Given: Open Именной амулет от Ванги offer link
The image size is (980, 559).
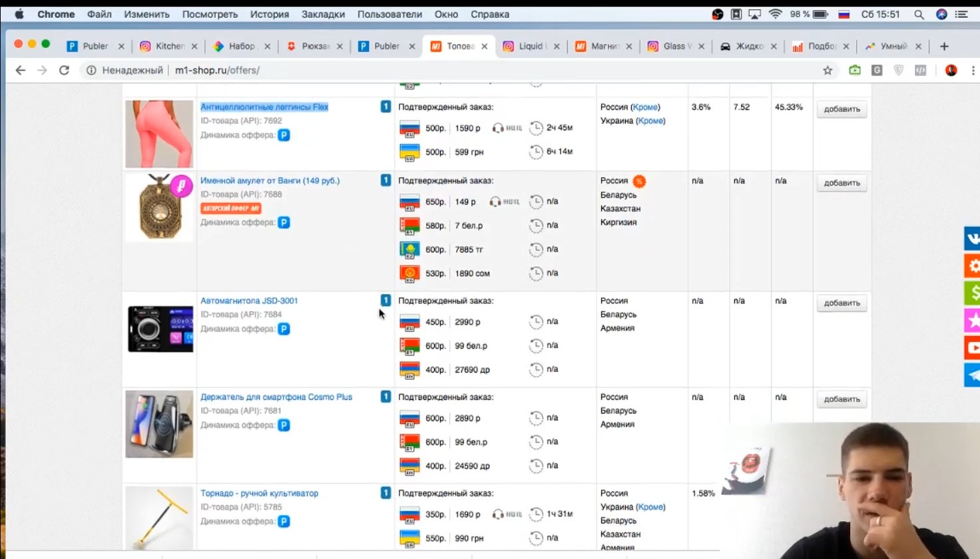Looking at the screenshot, I should pyautogui.click(x=270, y=180).
